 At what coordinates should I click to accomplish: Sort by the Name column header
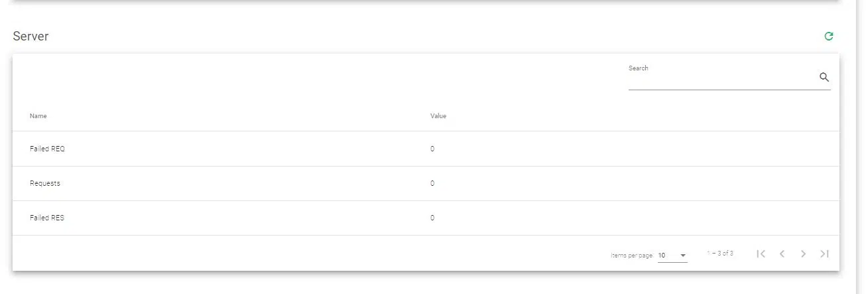coord(38,116)
